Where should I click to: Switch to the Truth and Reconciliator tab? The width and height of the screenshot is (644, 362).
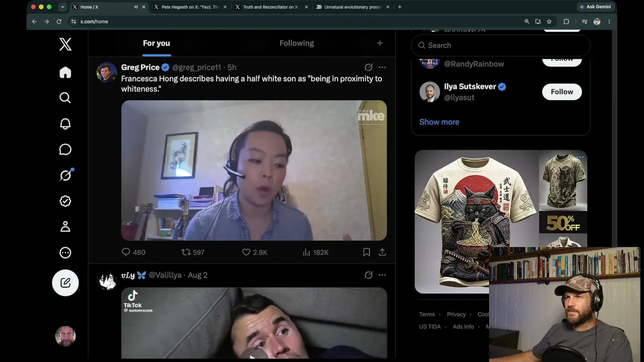271,7
